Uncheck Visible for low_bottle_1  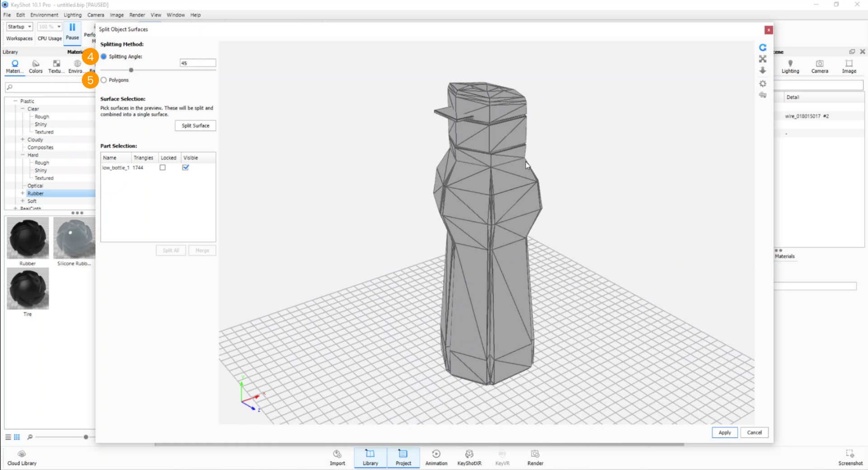coord(185,167)
